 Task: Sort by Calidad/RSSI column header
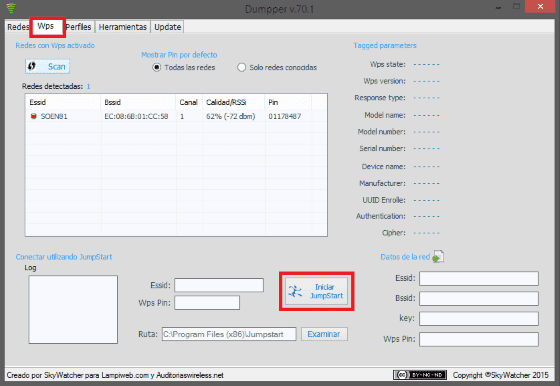234,102
